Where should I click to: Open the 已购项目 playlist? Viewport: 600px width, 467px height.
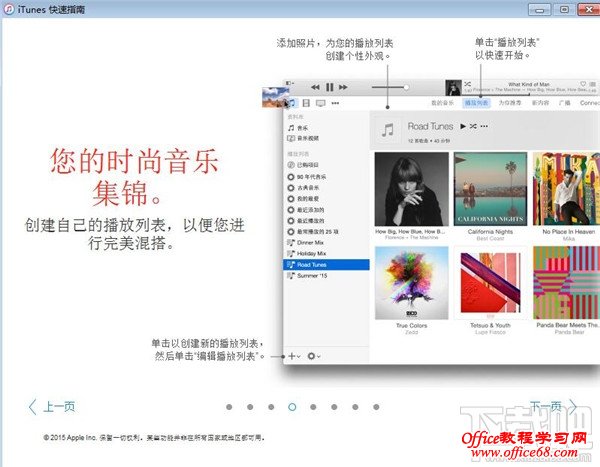(x=303, y=165)
